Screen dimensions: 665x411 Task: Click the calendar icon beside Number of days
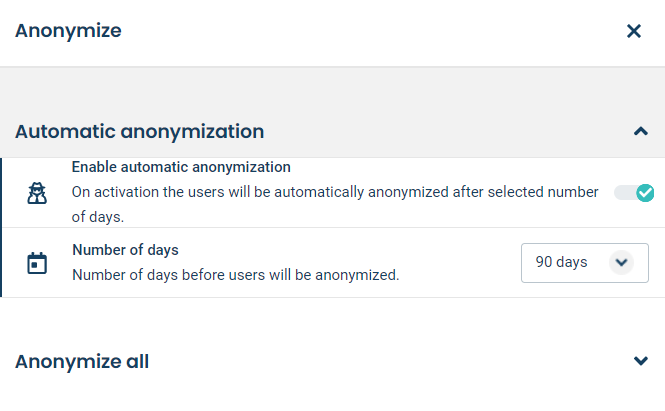(37, 263)
